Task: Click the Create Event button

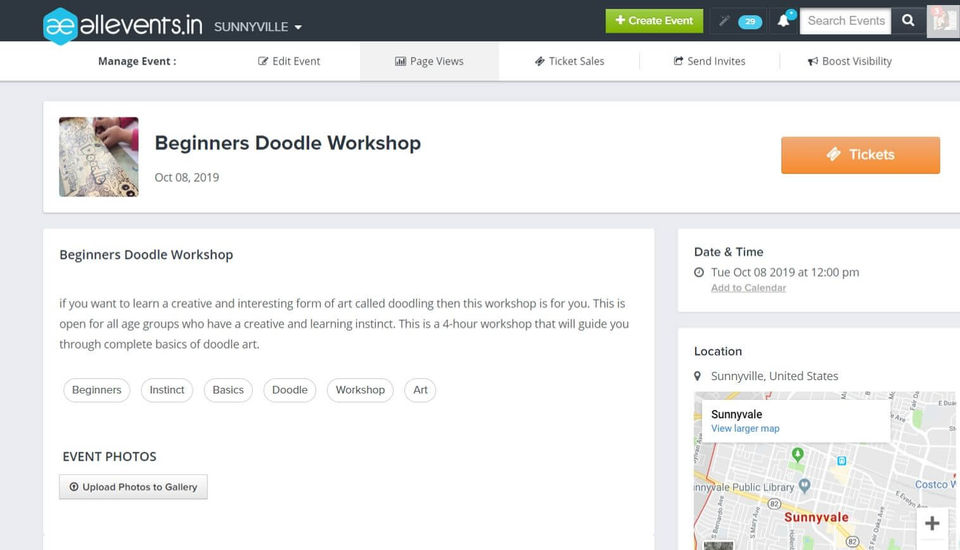Action: click(654, 21)
